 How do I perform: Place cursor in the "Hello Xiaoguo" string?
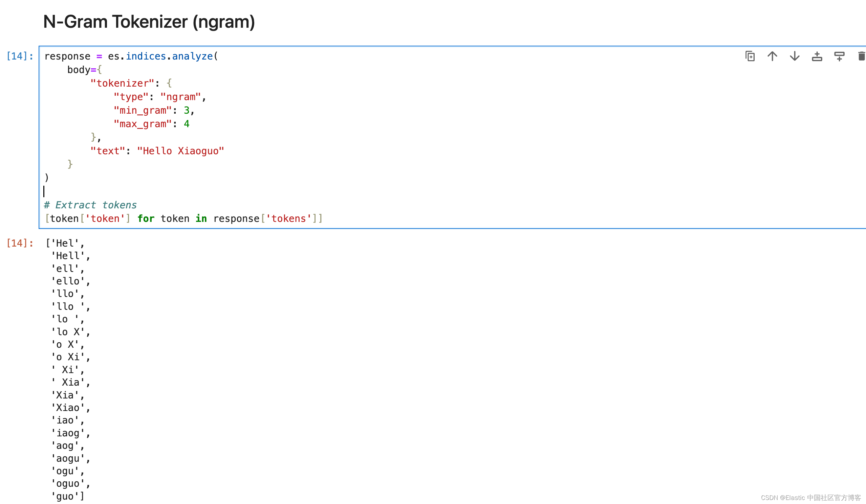(x=180, y=151)
